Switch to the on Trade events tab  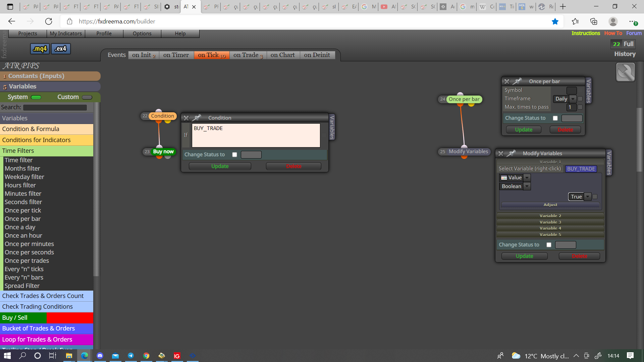pos(248,55)
